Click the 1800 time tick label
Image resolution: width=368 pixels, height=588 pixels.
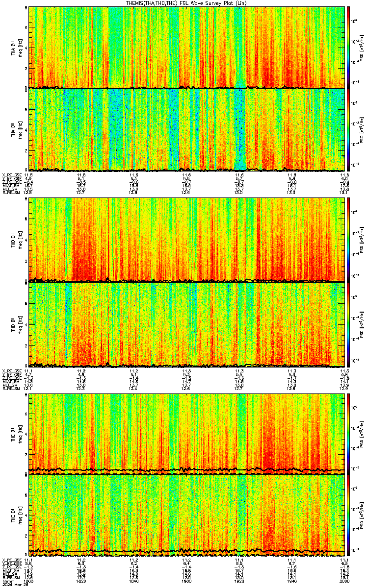(x=29, y=581)
